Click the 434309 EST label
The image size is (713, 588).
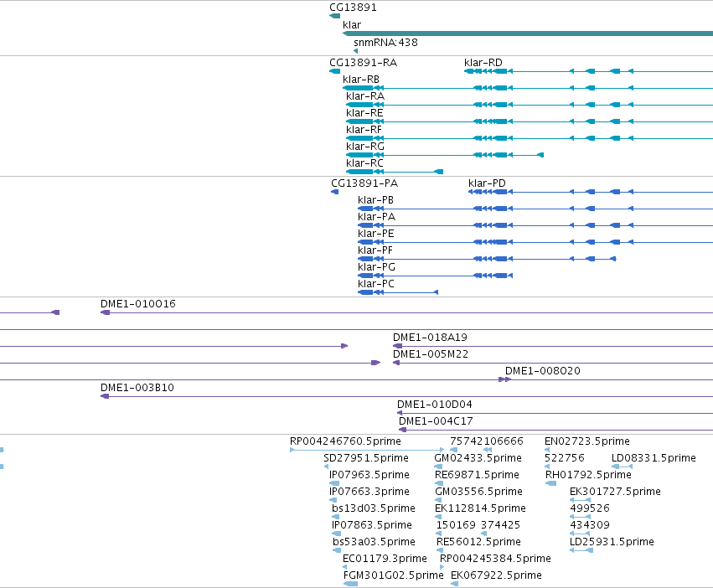(590, 525)
